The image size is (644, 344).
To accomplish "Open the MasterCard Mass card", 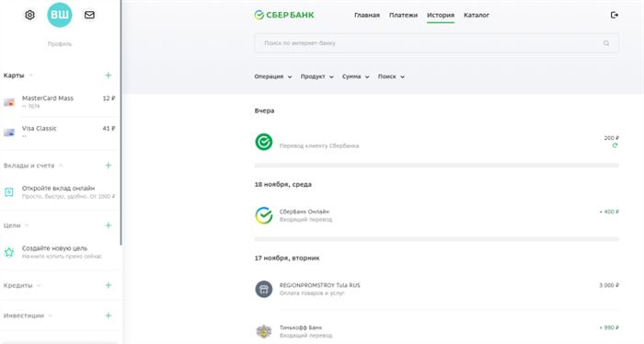I will coord(60,102).
